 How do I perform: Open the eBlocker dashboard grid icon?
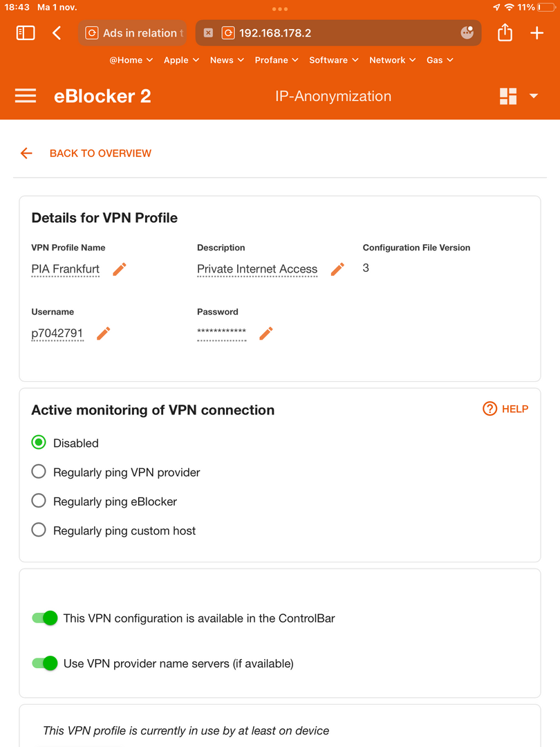pyautogui.click(x=508, y=95)
